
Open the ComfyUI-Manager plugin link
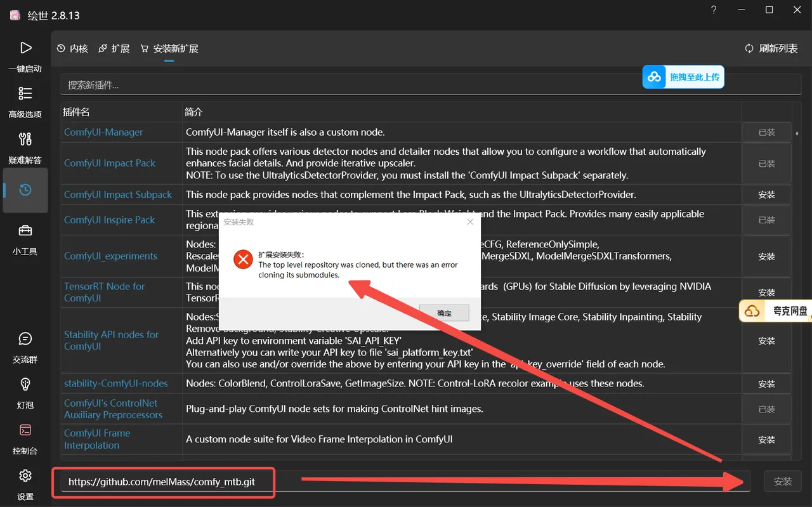point(103,132)
